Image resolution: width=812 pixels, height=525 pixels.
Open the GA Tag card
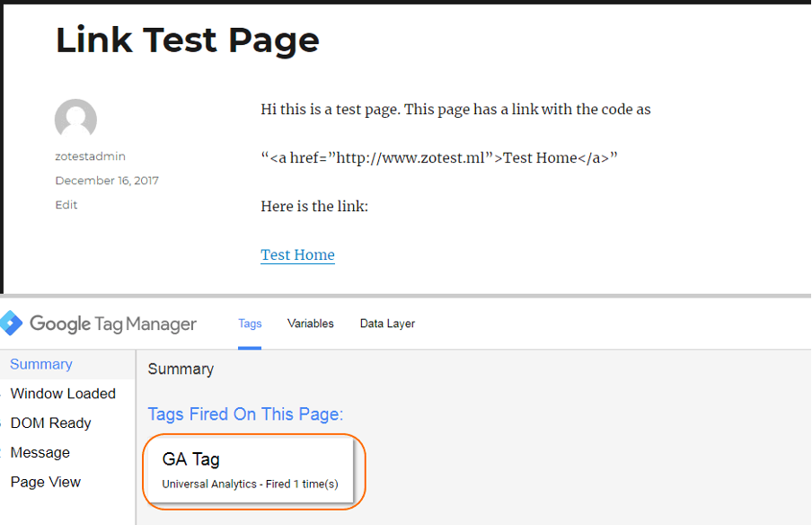point(250,471)
